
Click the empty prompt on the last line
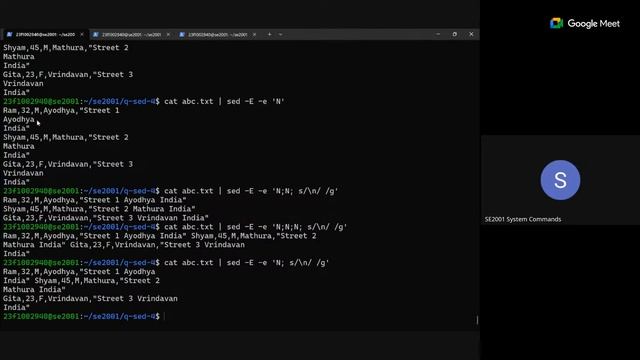83,317
